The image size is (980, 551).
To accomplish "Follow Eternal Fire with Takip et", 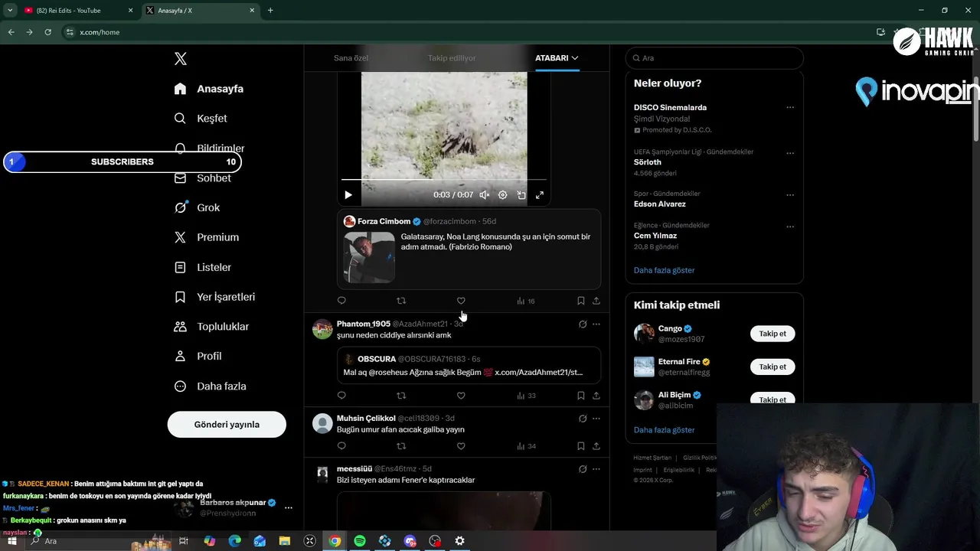I will pyautogui.click(x=773, y=367).
